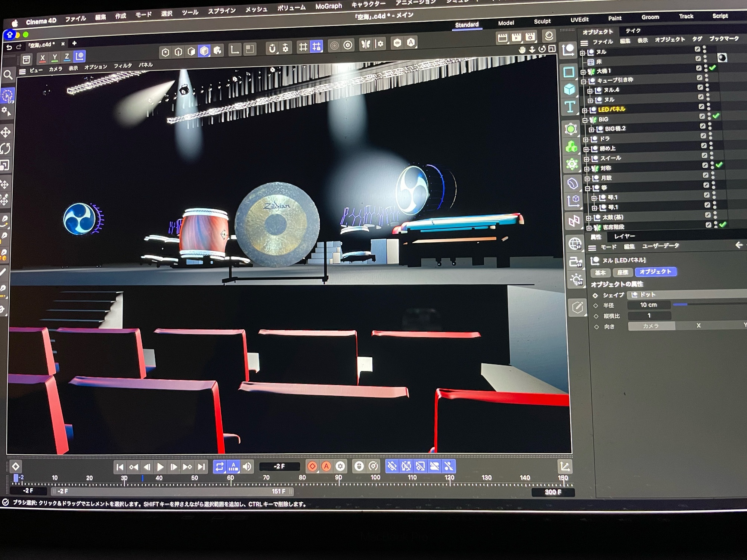Click the Pan view hand icon
The width and height of the screenshot is (747, 560).
click(x=522, y=49)
